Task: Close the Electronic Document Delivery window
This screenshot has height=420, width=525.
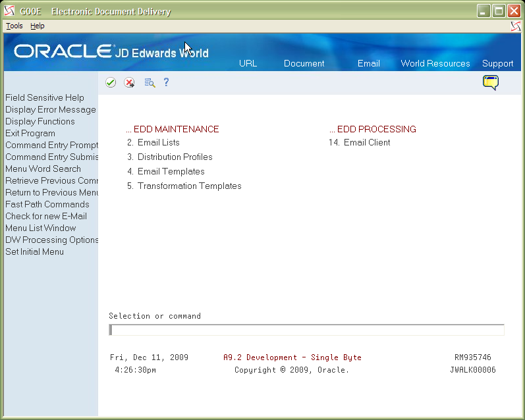Action: tap(514, 11)
